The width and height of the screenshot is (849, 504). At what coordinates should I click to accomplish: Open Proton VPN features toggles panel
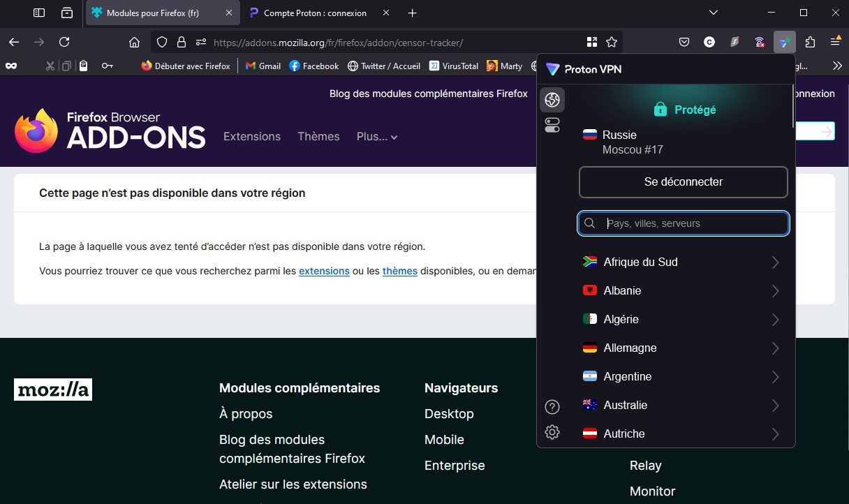coord(552,126)
